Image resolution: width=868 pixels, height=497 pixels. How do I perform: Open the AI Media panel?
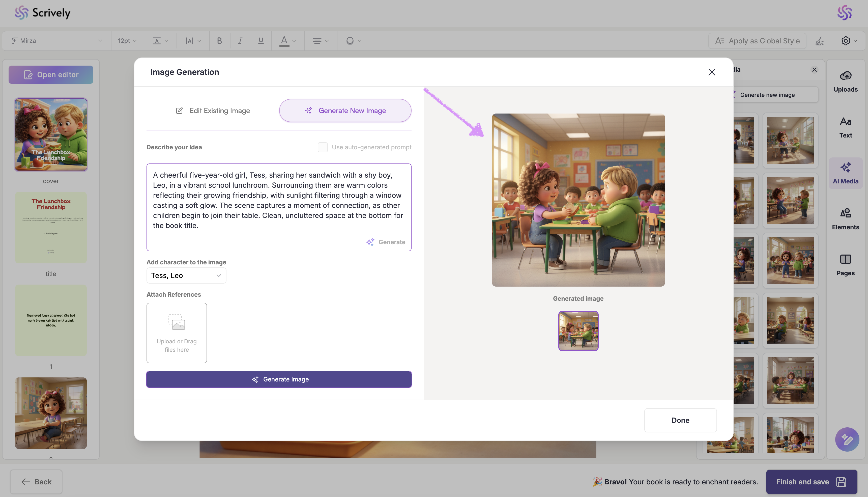tap(845, 173)
